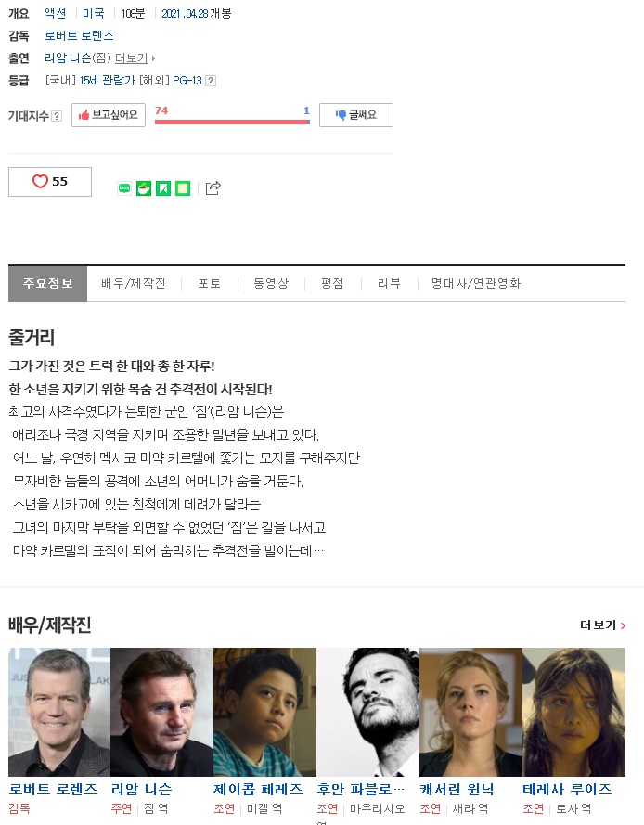The height and width of the screenshot is (825, 644).
Task: Open the external share arrow icon
Action: (x=213, y=187)
